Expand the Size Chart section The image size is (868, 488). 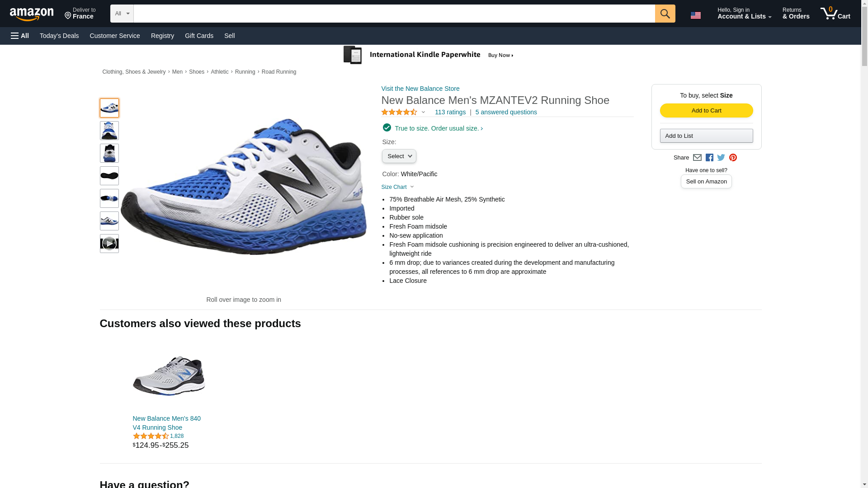(397, 187)
